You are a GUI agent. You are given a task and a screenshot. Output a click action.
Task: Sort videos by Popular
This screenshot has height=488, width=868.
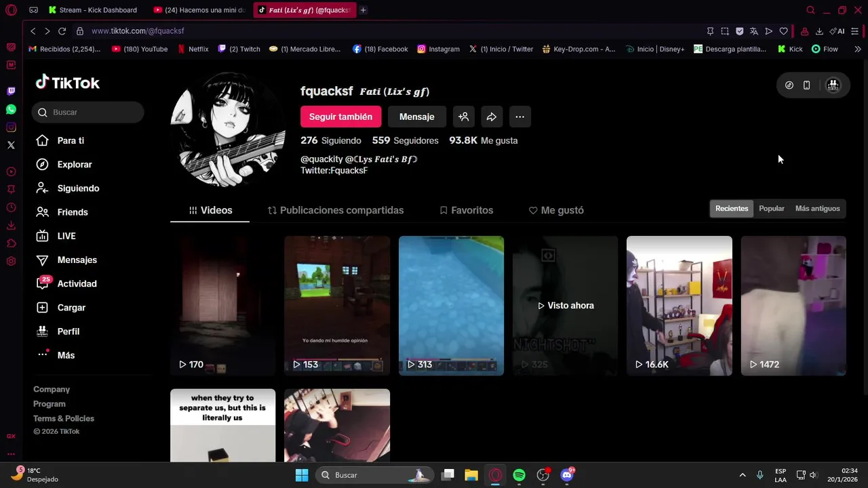772,209
